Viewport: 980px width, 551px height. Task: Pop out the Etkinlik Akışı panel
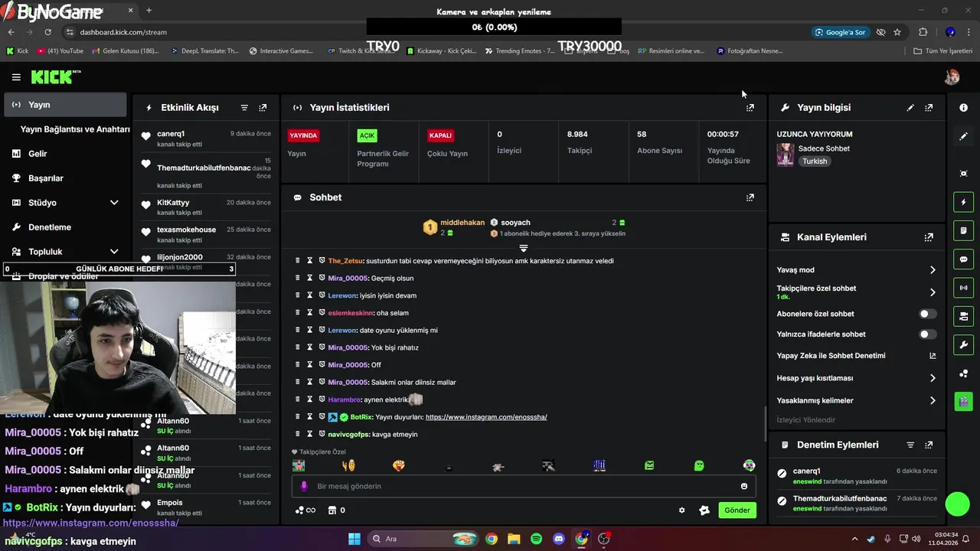tap(263, 108)
